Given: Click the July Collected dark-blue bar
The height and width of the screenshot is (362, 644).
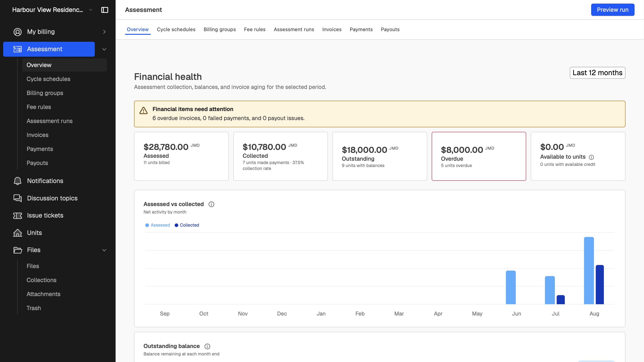Looking at the screenshot, I should 561,300.
